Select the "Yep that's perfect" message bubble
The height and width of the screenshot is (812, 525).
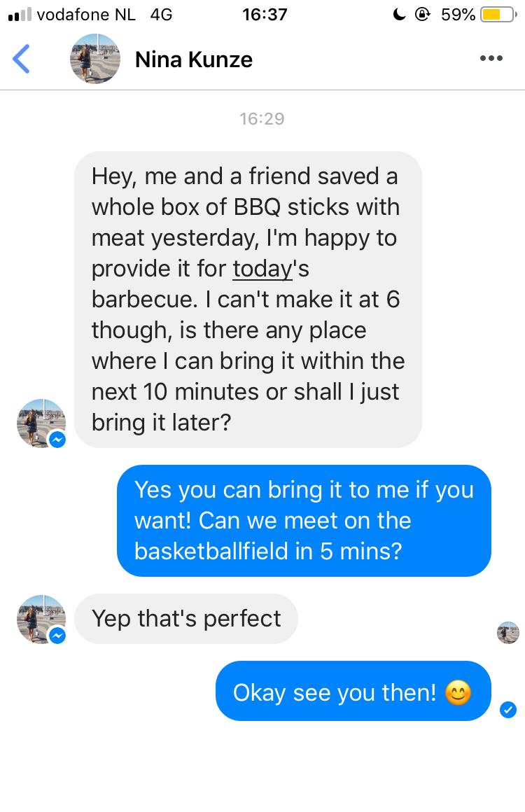[x=186, y=619]
